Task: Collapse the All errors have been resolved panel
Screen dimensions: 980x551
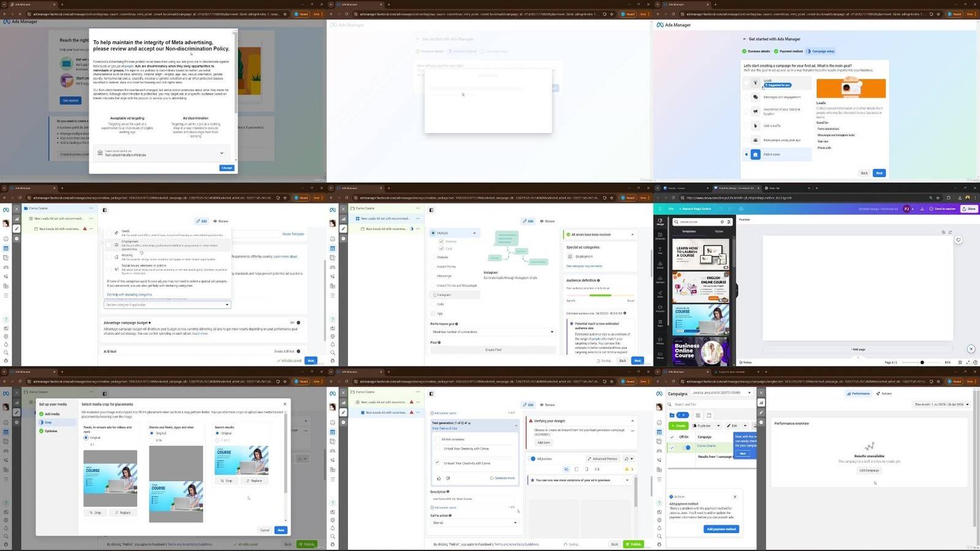Action: [x=632, y=234]
